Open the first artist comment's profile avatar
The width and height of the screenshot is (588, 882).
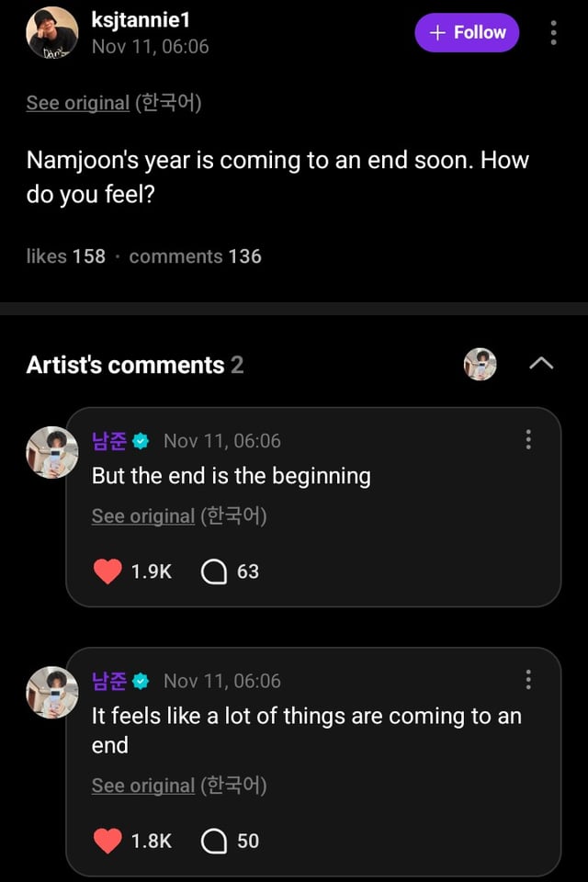[x=52, y=452]
